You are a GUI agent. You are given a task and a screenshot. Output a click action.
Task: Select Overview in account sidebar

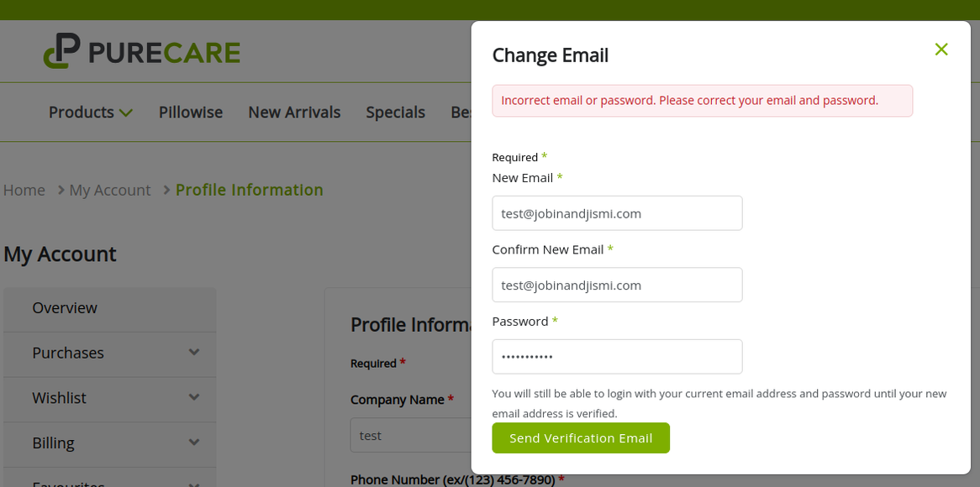coord(65,308)
